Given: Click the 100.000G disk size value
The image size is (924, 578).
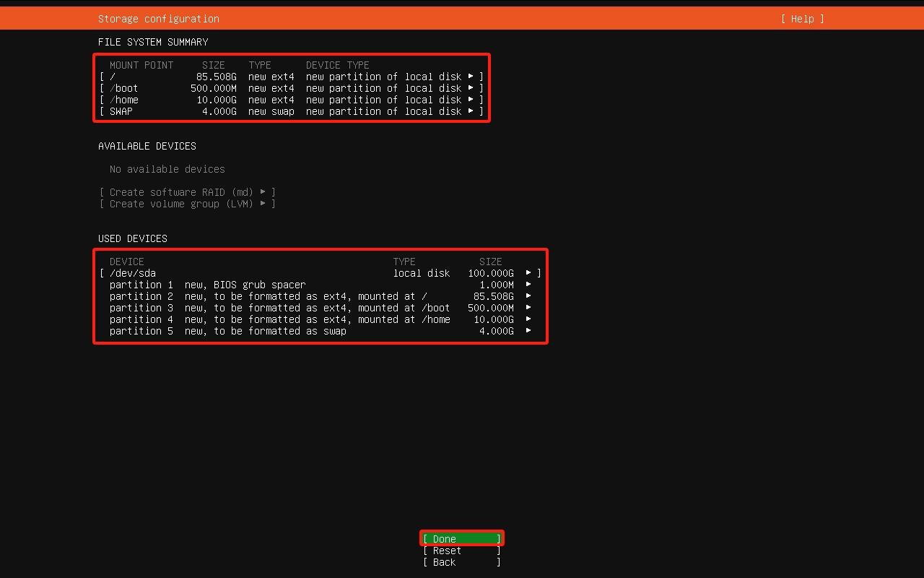Looking at the screenshot, I should 491,273.
